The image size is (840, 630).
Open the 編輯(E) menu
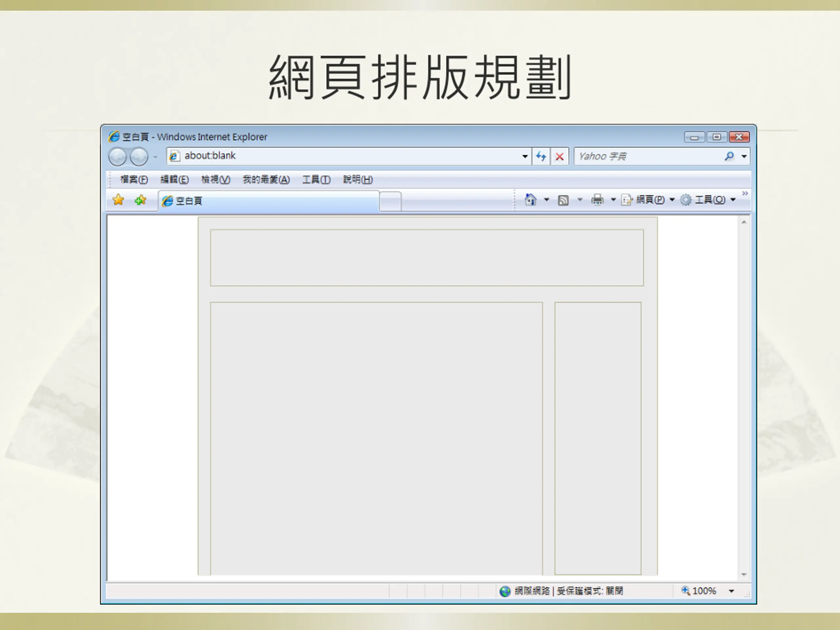[174, 179]
